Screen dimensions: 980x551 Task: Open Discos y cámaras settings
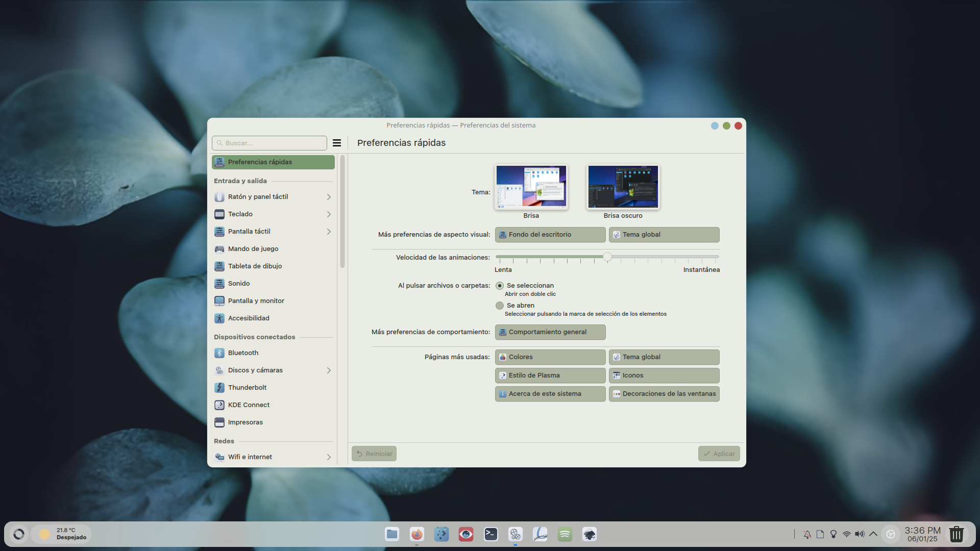(273, 370)
